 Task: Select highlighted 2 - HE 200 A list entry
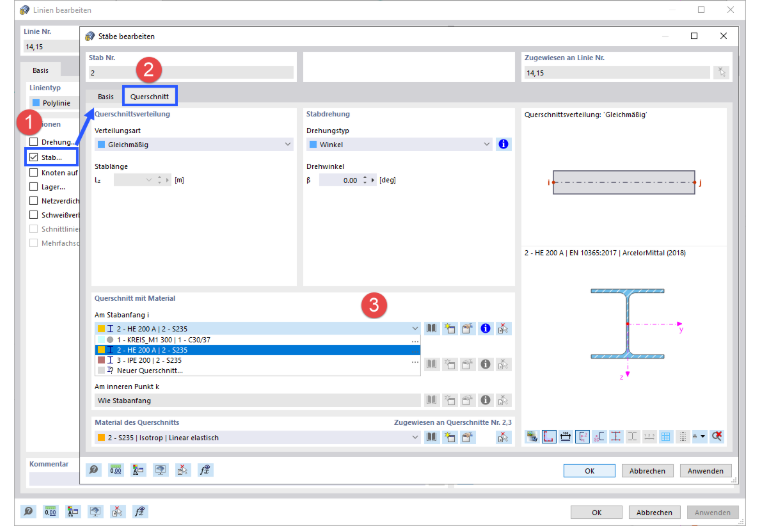click(257, 350)
